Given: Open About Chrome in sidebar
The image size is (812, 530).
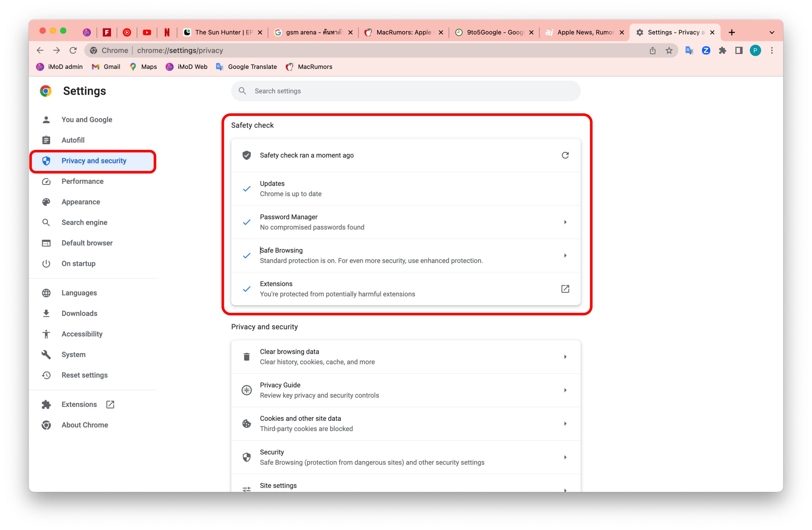Looking at the screenshot, I should [x=85, y=425].
